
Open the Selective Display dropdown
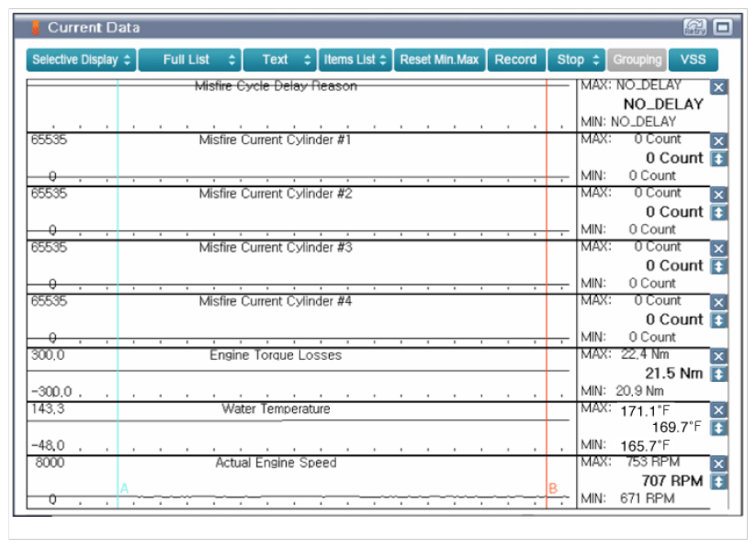(x=81, y=60)
